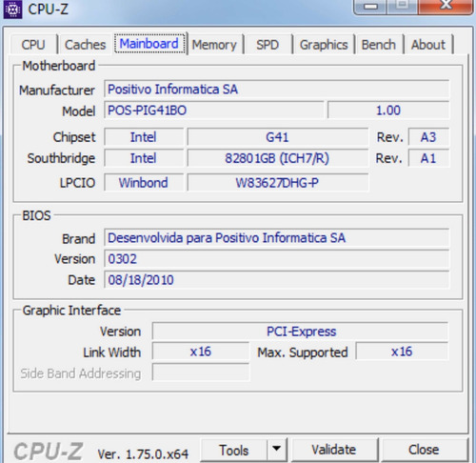This screenshot has width=476, height=463.
Task: Click the version text Ver. 1.75.0.x64
Action: coord(143,454)
